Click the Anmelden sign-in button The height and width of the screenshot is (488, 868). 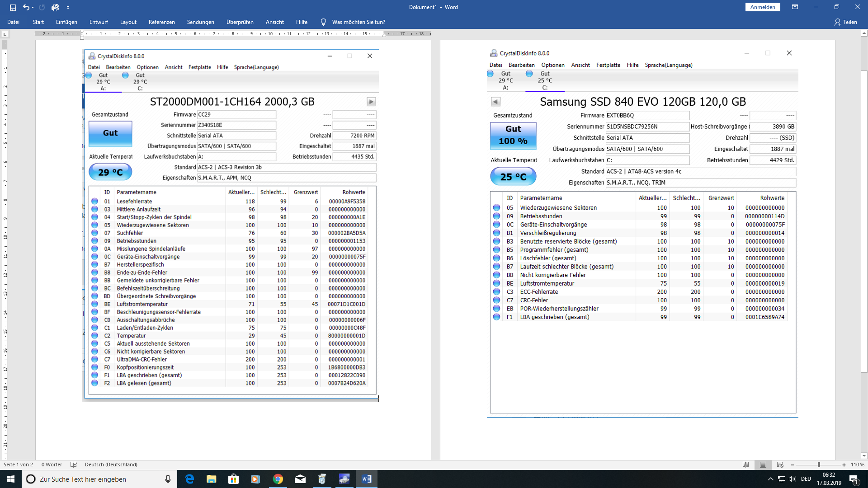click(x=763, y=7)
